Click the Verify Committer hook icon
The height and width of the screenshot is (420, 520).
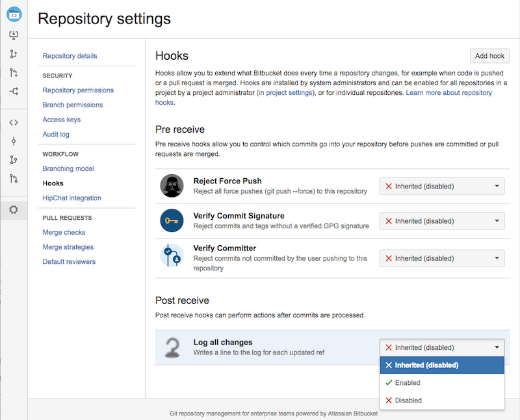coord(172,256)
